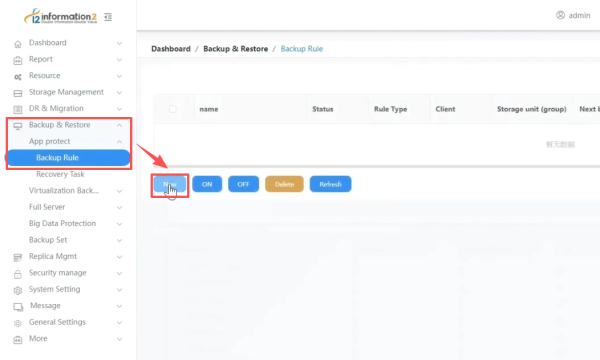Expand the Message chevron

click(119, 306)
